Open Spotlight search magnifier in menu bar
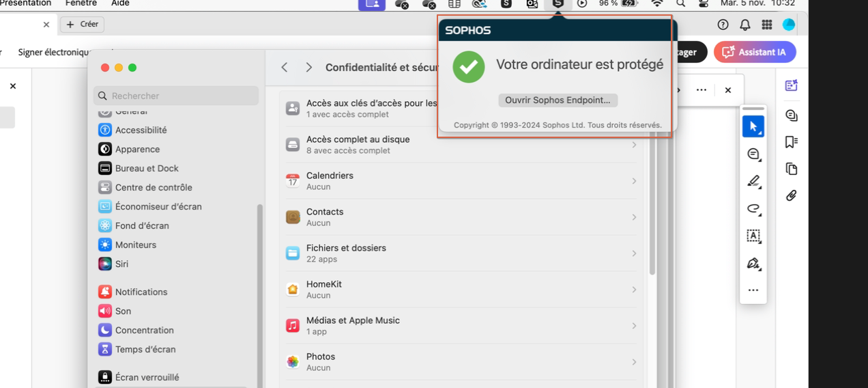Viewport: 868px width, 388px height. click(680, 3)
